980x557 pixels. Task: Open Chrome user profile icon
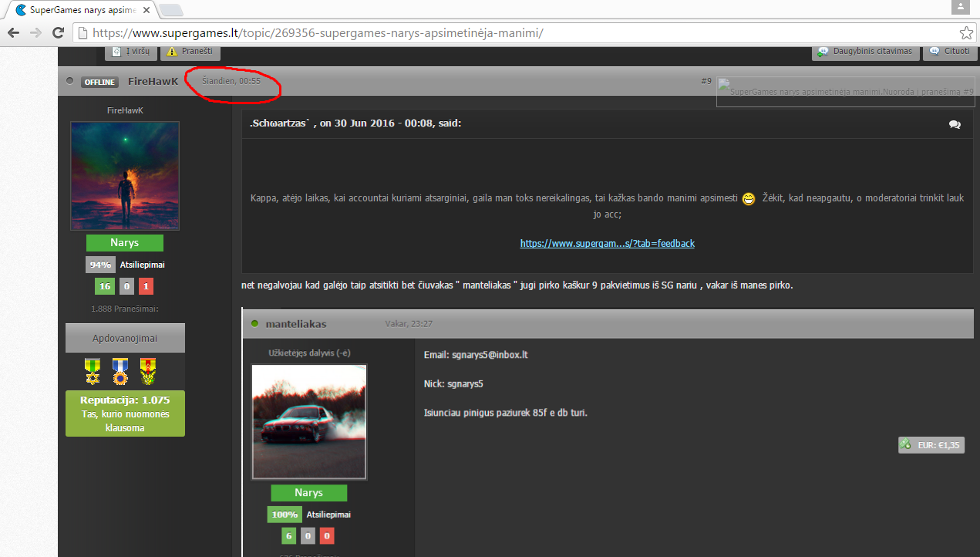(960, 7)
